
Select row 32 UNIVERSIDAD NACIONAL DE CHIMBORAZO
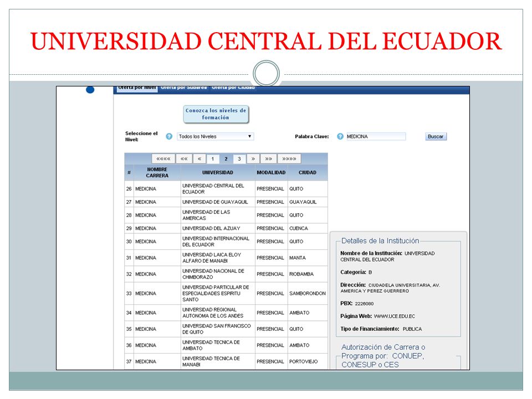tap(226, 274)
